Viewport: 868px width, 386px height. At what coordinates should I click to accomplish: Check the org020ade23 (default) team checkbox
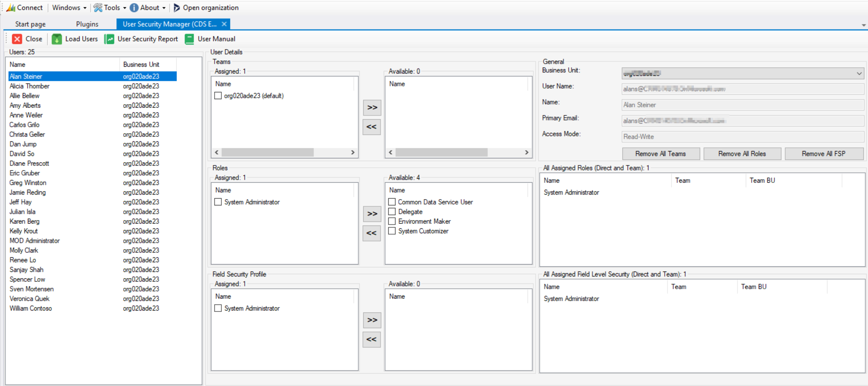click(x=218, y=96)
